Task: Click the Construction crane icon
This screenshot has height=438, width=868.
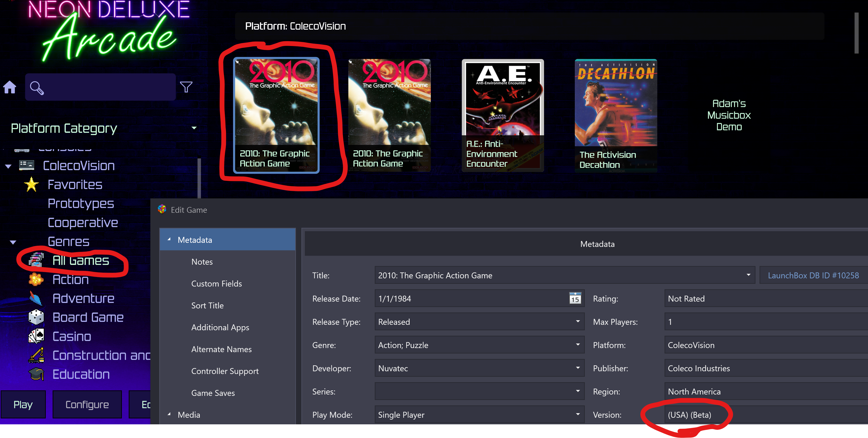Action: (36, 355)
